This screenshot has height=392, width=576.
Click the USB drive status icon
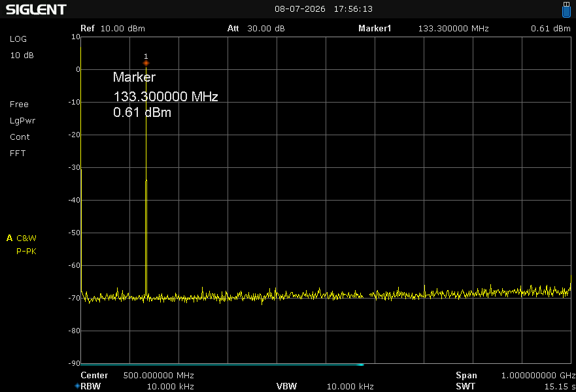pos(566,9)
